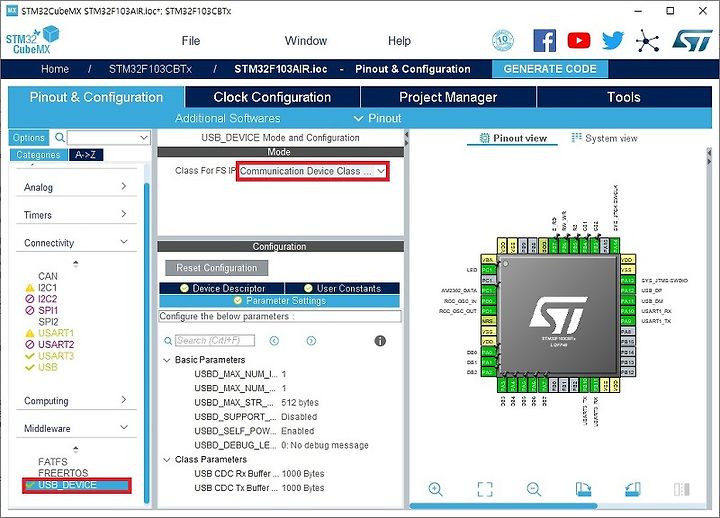Viewport: 720px width, 518px height.
Task: Open the Twitter bird icon link
Action: [613, 41]
